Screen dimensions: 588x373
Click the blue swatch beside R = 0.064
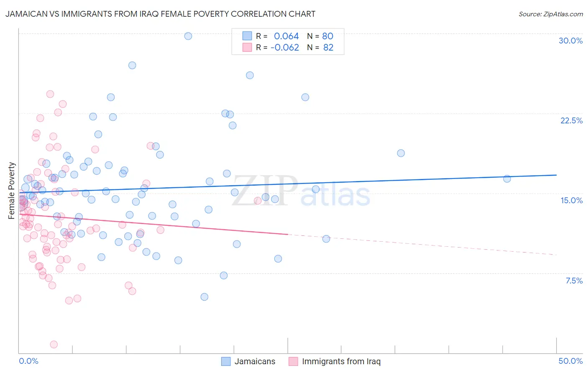(247, 36)
